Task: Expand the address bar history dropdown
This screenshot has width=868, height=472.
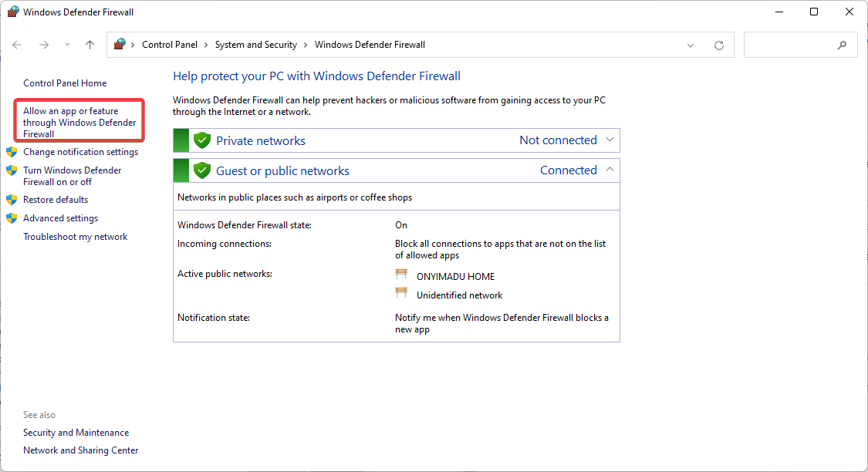Action: (x=691, y=46)
